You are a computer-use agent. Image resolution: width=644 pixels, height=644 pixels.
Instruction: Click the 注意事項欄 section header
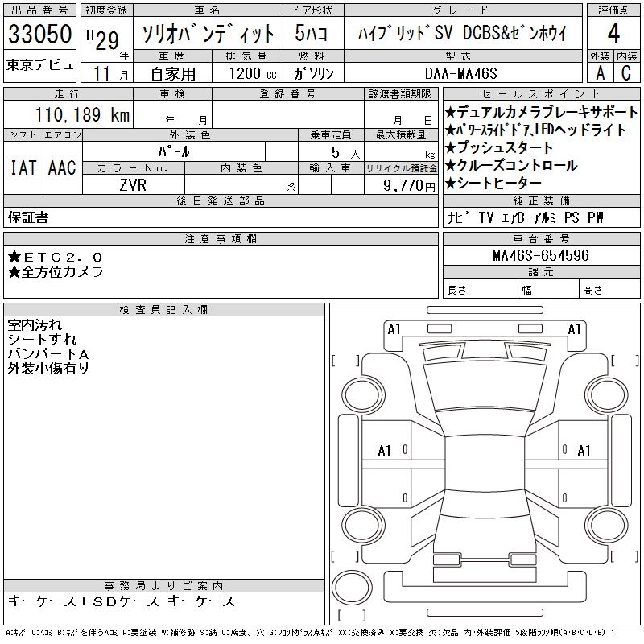pos(221,238)
